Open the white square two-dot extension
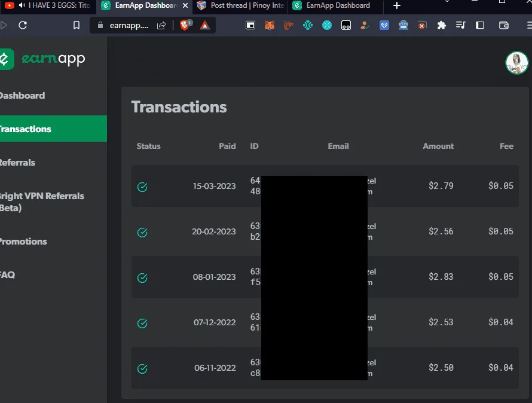Viewport: 532px width, 403px height. 346,25
